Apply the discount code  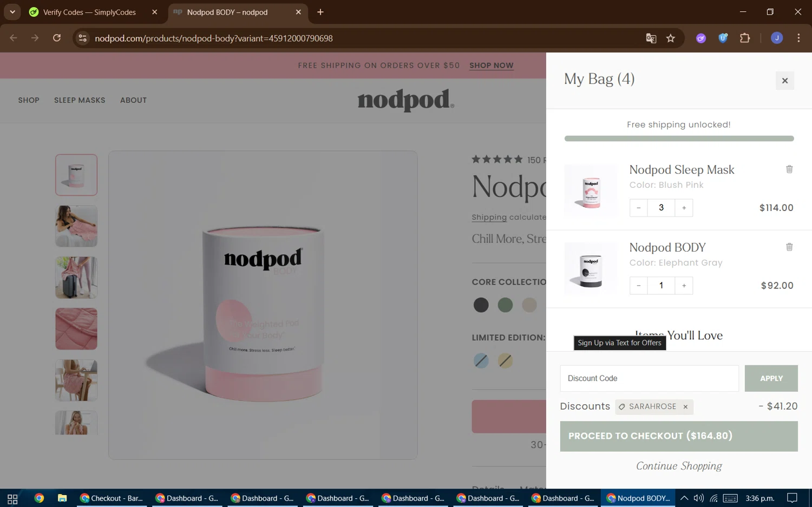coord(771,378)
